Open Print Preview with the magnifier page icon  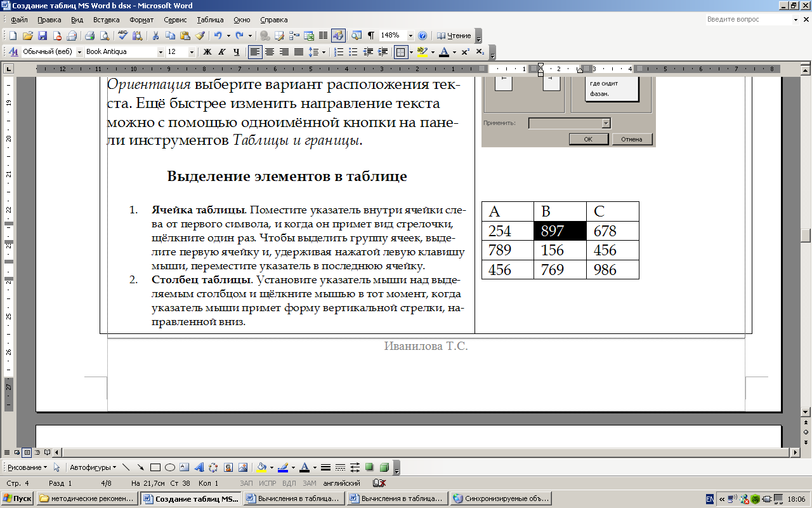coord(105,36)
